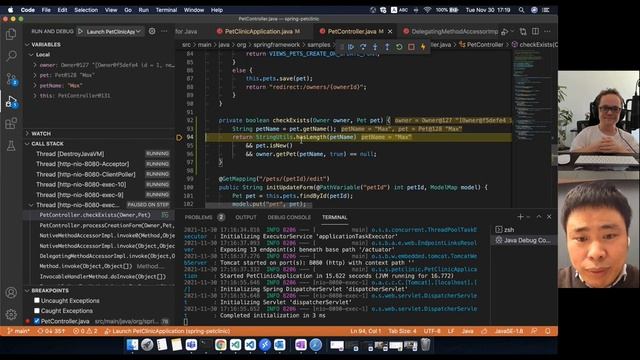Click Step Over in the debug toolbar

click(363, 47)
